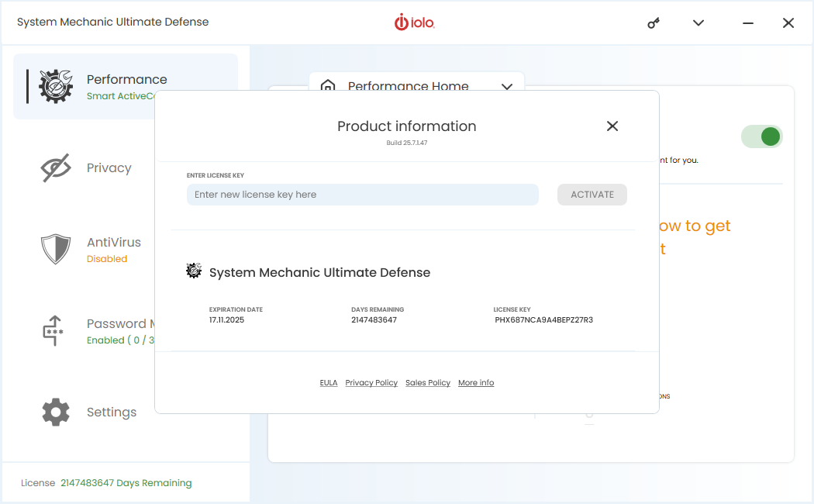The image size is (814, 504).
Task: Switch to the AntiVirus section
Action: [x=114, y=243]
